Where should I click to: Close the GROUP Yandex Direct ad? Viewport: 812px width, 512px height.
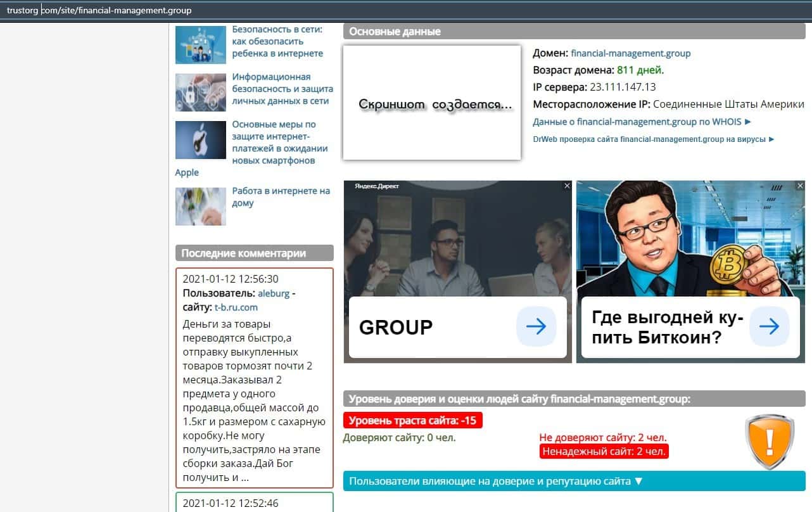click(x=567, y=186)
